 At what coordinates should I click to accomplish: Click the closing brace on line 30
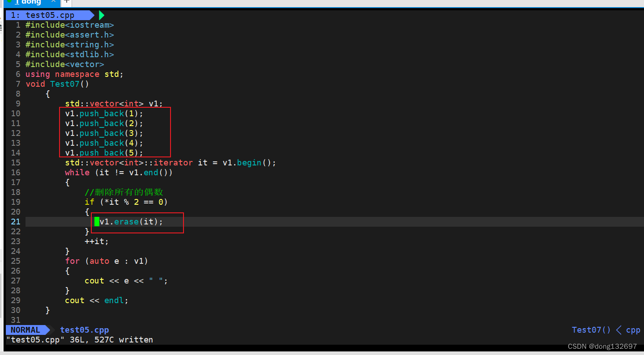(48, 310)
